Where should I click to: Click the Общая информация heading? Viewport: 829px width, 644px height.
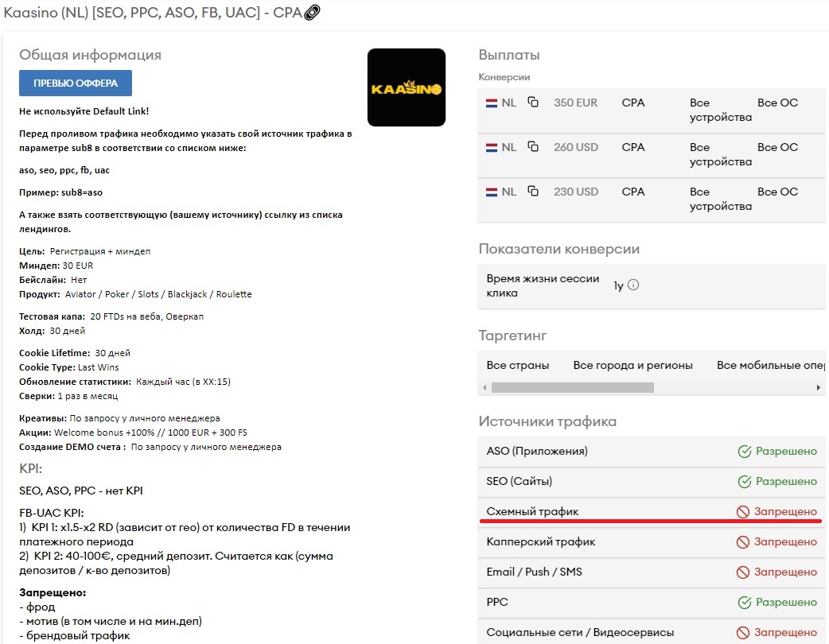tap(91, 55)
